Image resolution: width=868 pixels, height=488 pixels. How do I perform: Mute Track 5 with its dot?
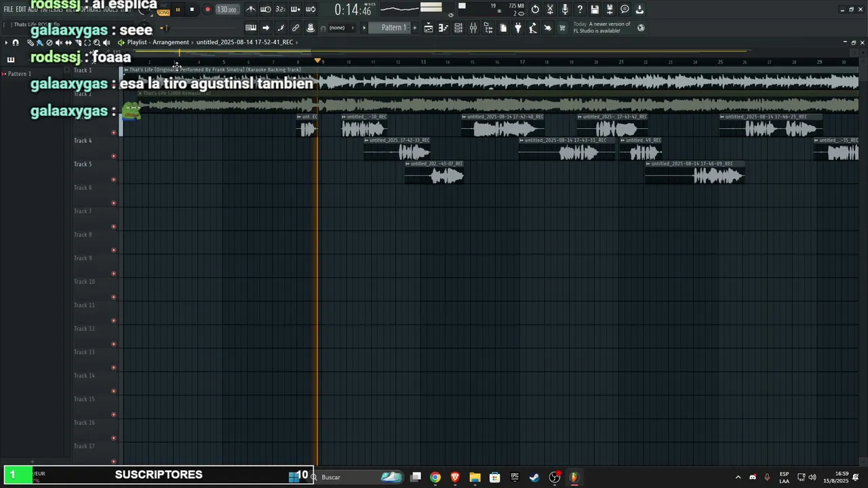(114, 180)
